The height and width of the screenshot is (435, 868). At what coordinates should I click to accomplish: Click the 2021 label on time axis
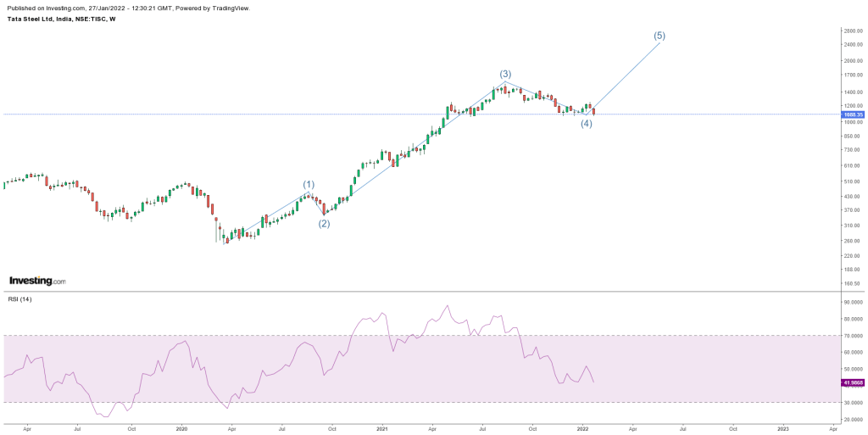tap(382, 430)
